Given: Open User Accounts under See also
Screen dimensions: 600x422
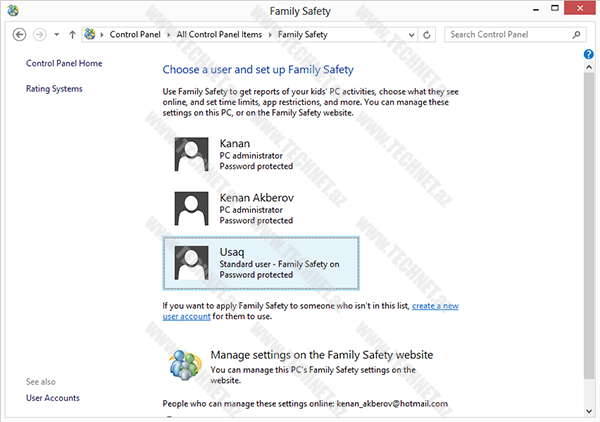Looking at the screenshot, I should tap(53, 398).
